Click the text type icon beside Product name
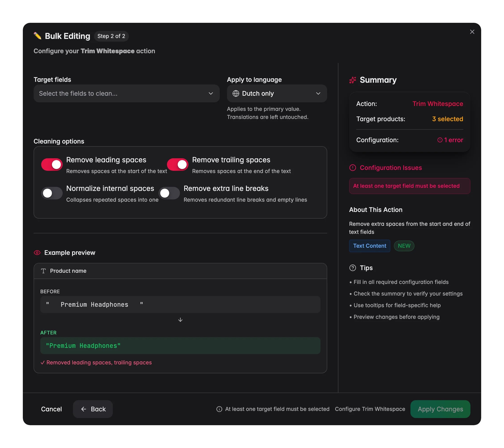The image size is (504, 448). pos(43,271)
